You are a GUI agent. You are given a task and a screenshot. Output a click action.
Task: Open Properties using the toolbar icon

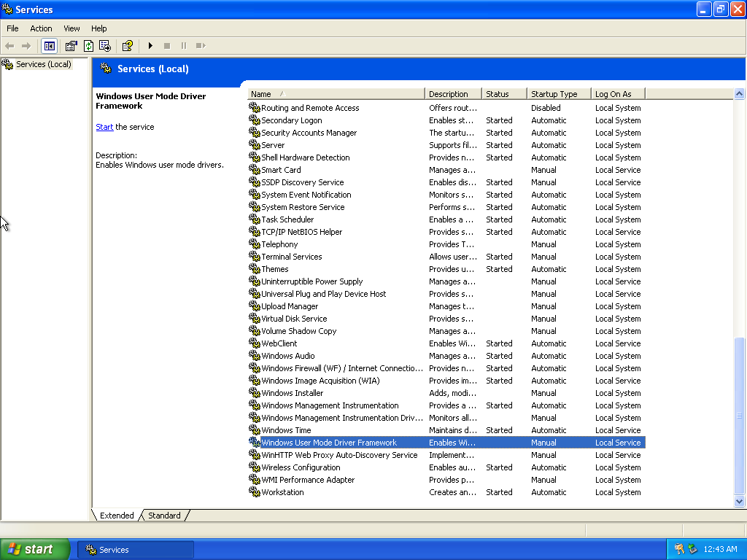[x=71, y=46]
